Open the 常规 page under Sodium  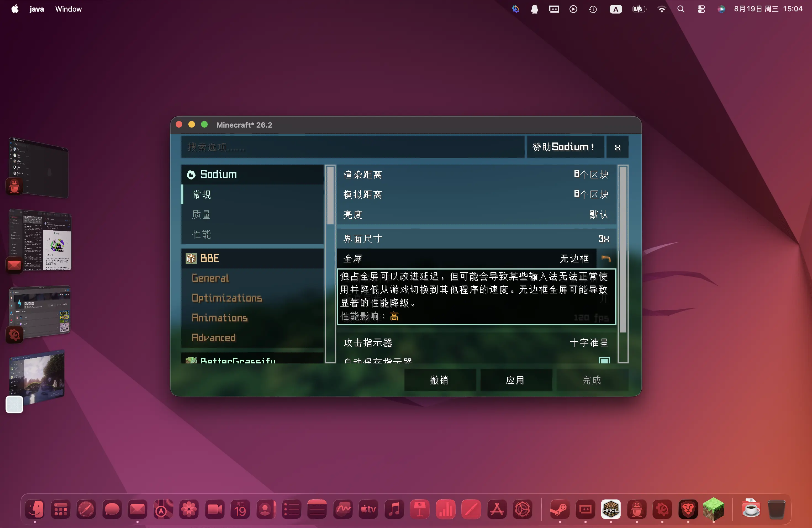(x=253, y=194)
